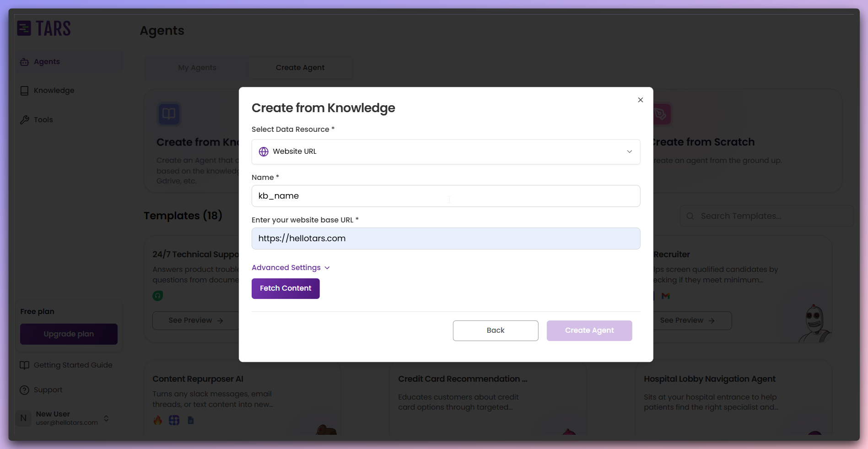Click the document icon on Content Repurposer card
The image size is (868, 449).
(191, 420)
